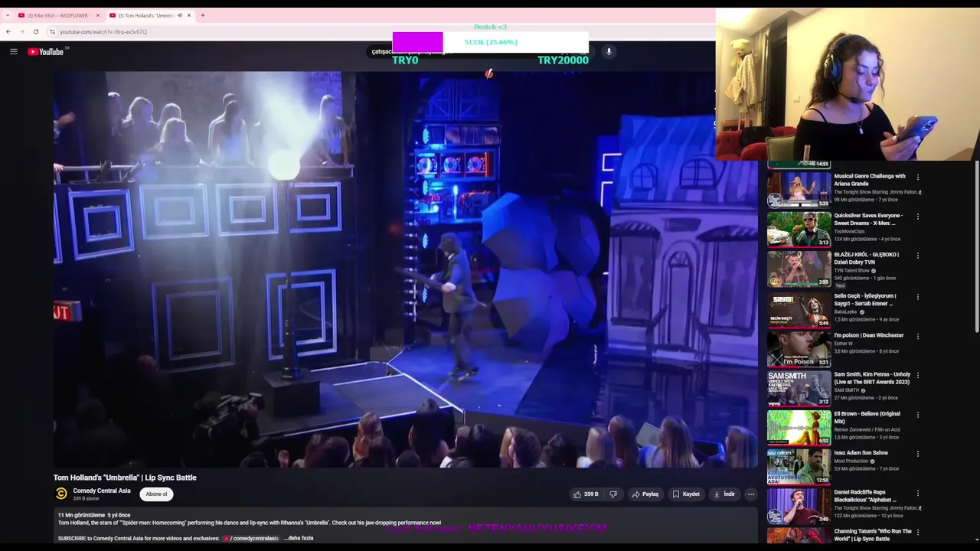Open BabaLayka channel name
Screen dimensions: 980x551
pos(847,311)
